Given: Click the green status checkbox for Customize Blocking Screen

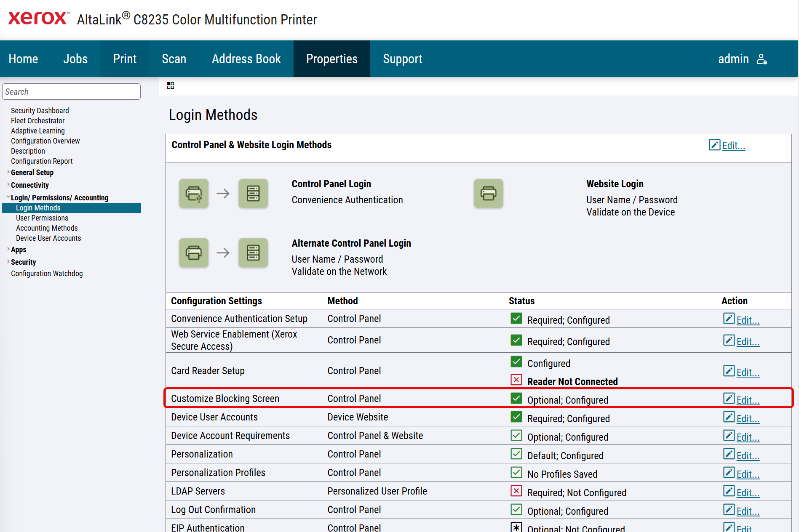Looking at the screenshot, I should (516, 399).
